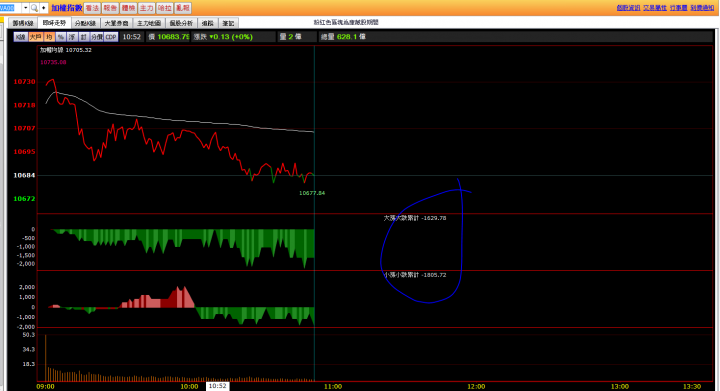Switch to the 主力地圖 tab
The height and width of the screenshot is (391, 720).
(149, 23)
